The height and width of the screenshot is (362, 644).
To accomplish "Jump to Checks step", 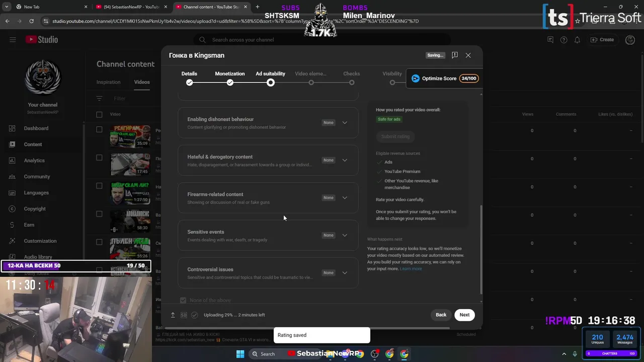I will (352, 78).
